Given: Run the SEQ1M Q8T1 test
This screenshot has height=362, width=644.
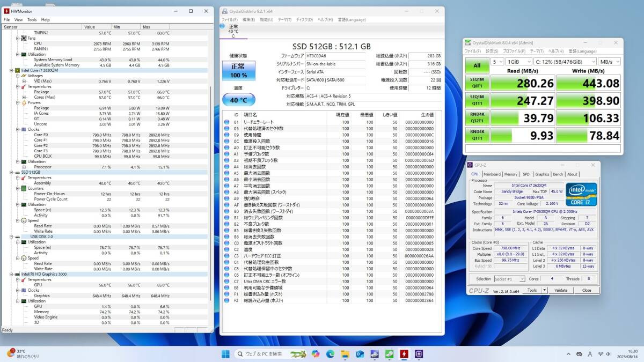Looking at the screenshot, I should click(x=478, y=83).
